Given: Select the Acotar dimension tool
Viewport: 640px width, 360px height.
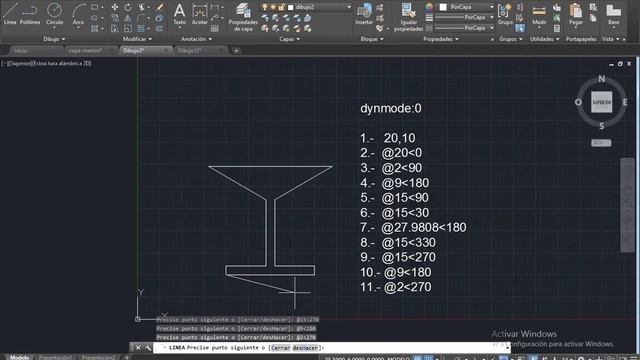Looking at the screenshot, I should [200, 13].
